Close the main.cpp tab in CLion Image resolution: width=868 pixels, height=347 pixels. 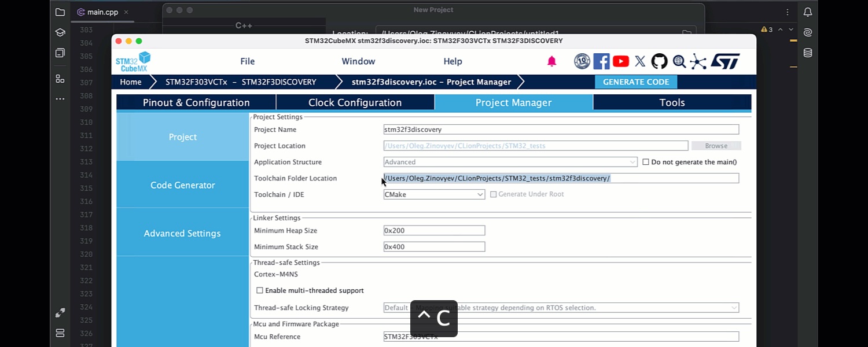[126, 12]
